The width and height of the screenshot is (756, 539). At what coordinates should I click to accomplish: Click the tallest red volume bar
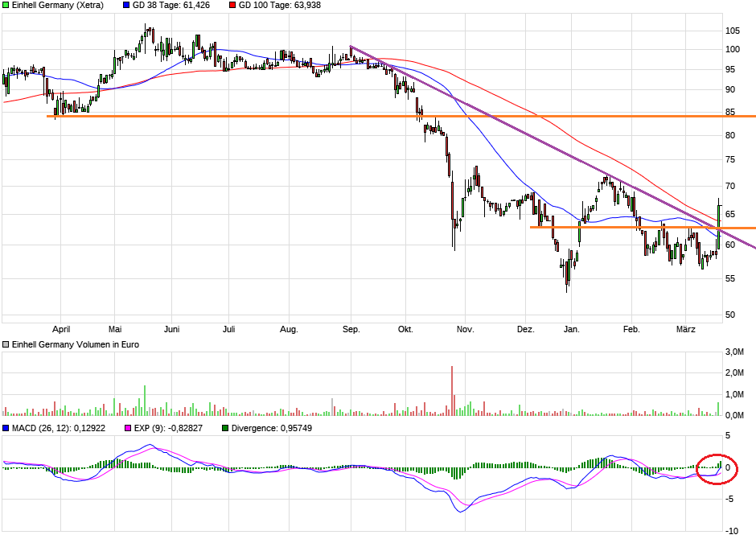[x=452, y=390]
